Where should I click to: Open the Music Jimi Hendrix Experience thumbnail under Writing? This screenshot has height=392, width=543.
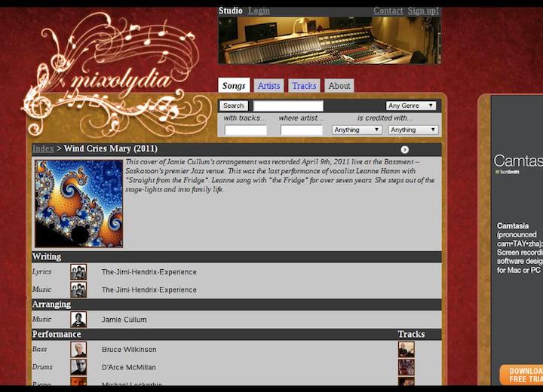(78, 289)
